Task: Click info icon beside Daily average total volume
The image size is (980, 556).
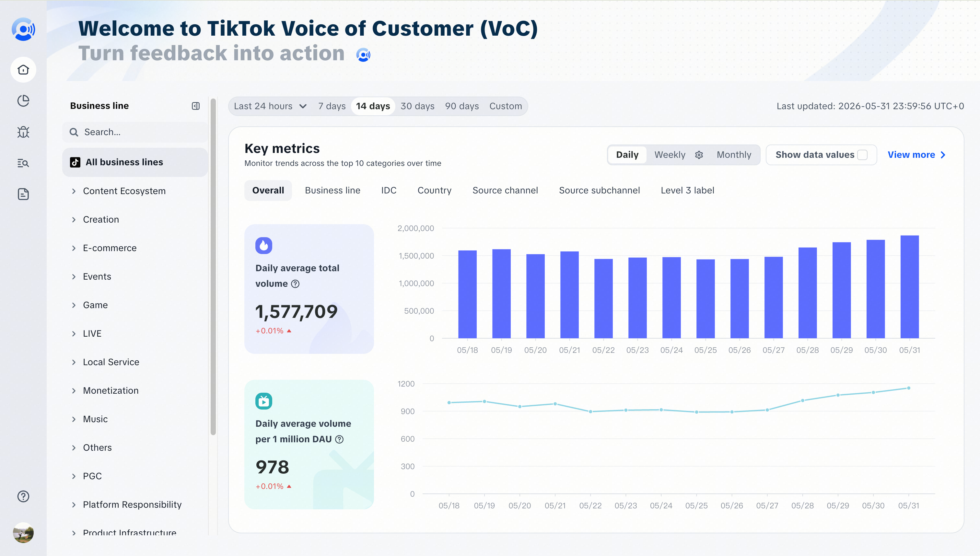Action: pyautogui.click(x=295, y=284)
